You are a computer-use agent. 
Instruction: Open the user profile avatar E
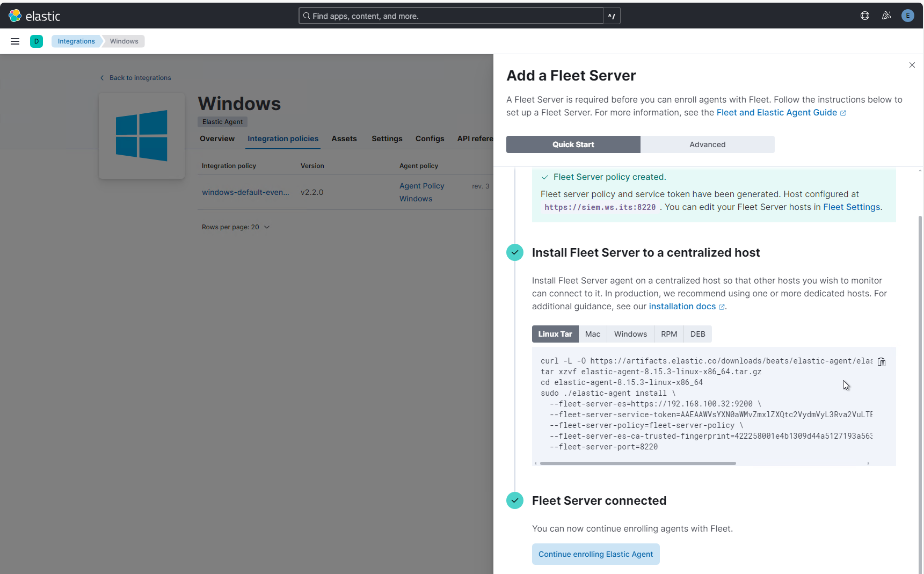coord(908,16)
